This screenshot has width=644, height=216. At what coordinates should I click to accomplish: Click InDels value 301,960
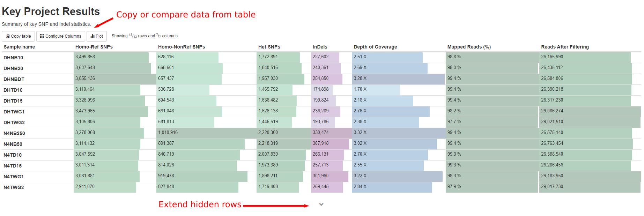pyautogui.click(x=321, y=176)
